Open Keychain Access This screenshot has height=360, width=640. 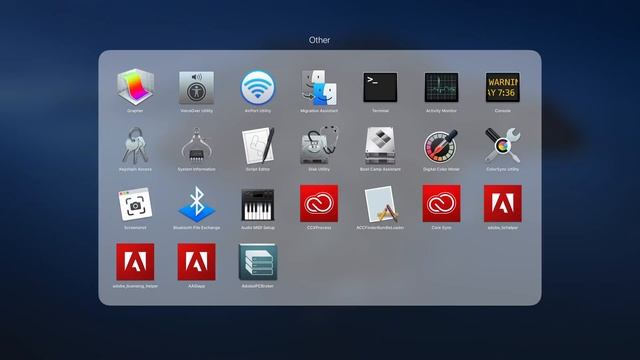pos(135,146)
